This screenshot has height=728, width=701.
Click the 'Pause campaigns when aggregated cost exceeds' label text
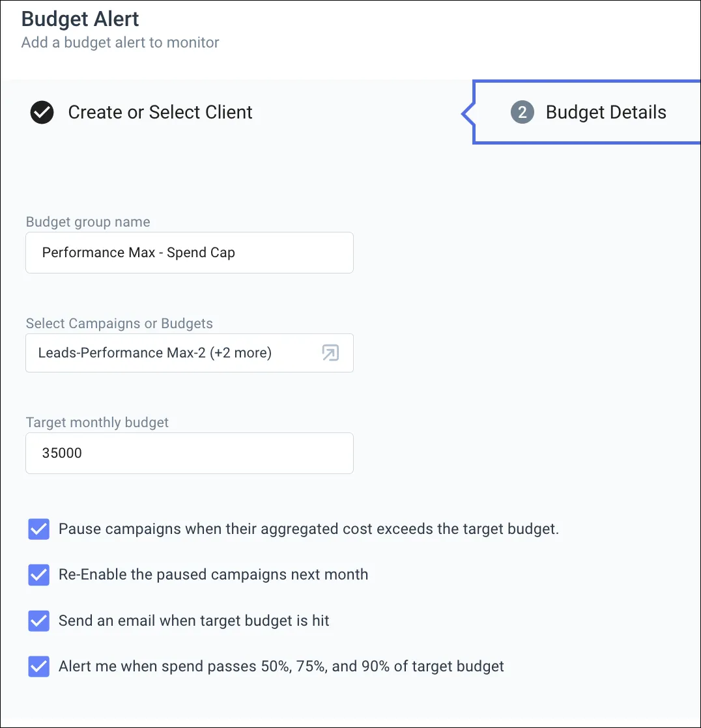309,529
